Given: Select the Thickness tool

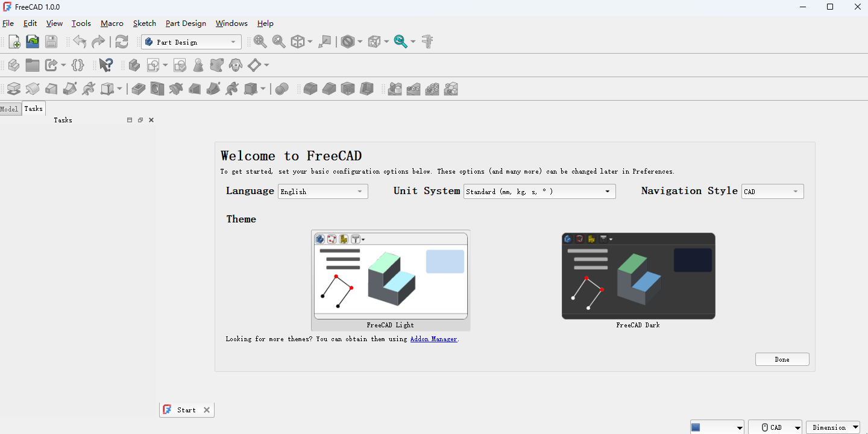Looking at the screenshot, I should pos(366,89).
